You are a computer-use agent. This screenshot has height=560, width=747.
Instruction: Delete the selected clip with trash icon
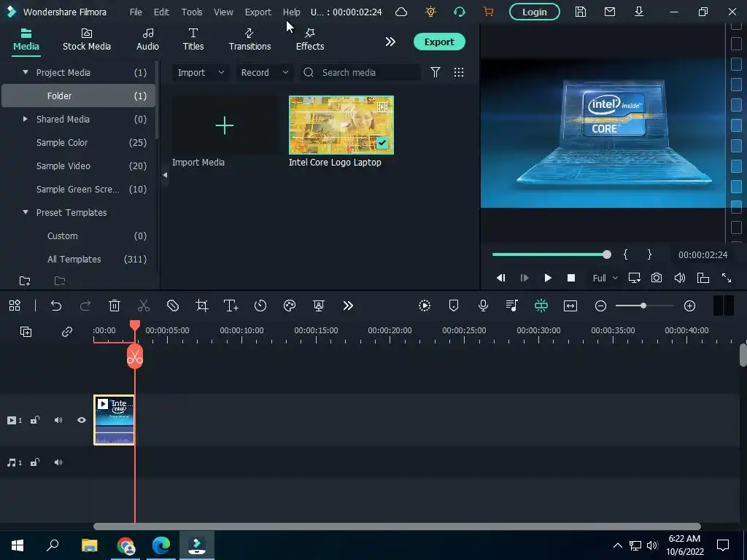click(x=115, y=306)
